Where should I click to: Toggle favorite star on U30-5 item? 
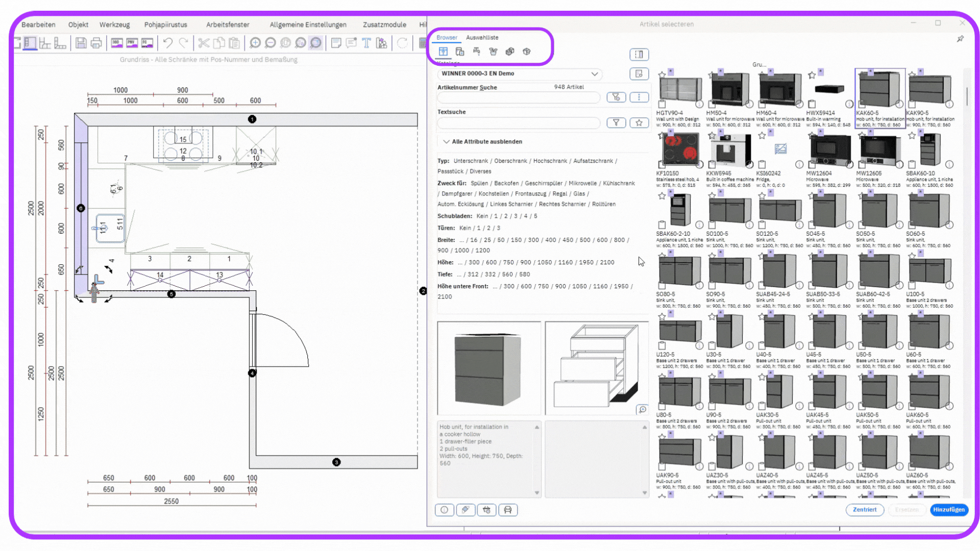(x=712, y=317)
